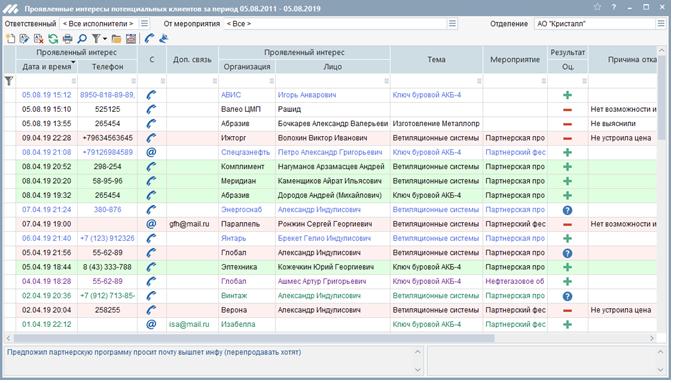Refresh the list with the green arrows icon

(x=53, y=39)
